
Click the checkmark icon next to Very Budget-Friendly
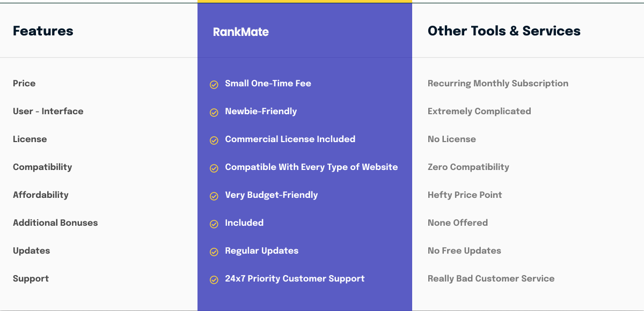click(214, 196)
